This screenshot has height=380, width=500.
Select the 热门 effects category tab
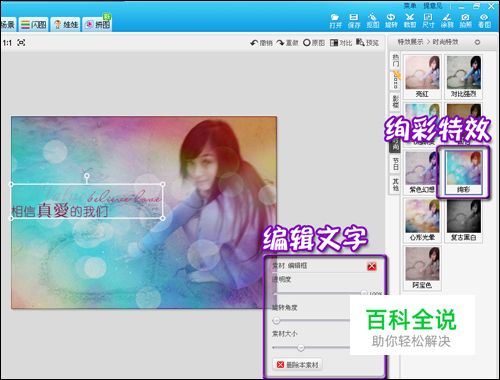pyautogui.click(x=395, y=61)
